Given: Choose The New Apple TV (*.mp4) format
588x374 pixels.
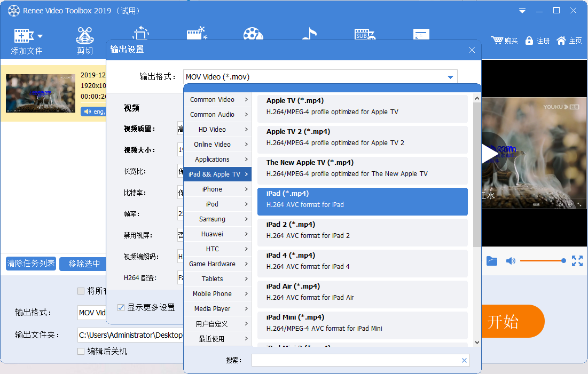Looking at the screenshot, I should click(x=362, y=171).
